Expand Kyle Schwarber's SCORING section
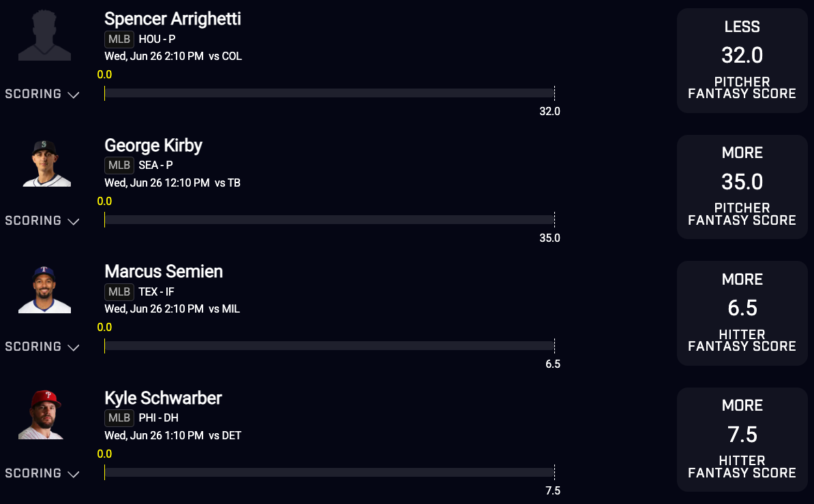Image resolution: width=814 pixels, height=504 pixels. click(42, 473)
